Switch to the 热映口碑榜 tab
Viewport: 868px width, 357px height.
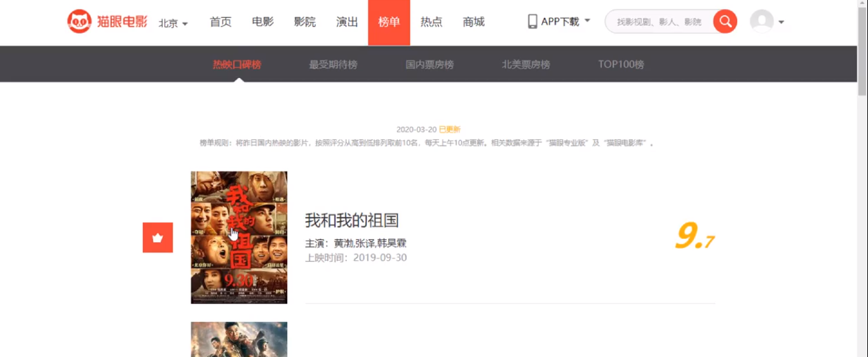pyautogui.click(x=237, y=64)
